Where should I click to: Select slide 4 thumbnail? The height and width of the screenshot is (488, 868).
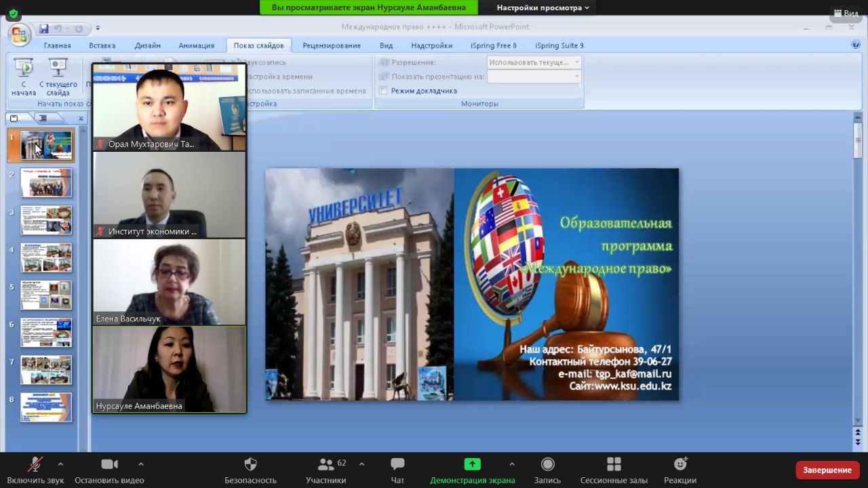pyautogui.click(x=46, y=258)
